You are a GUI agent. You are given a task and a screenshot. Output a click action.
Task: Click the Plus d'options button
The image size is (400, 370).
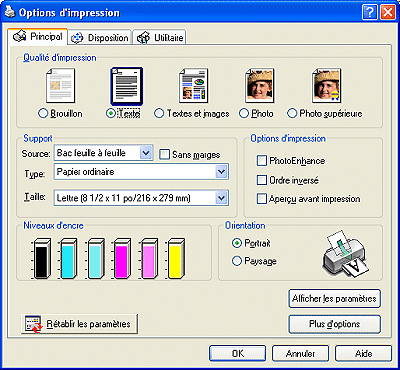point(335,324)
